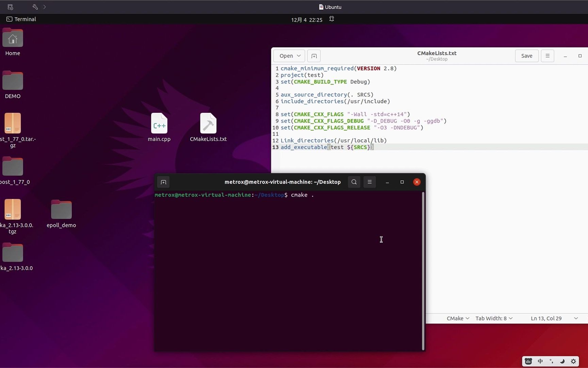Image resolution: width=588 pixels, height=368 pixels.
Task: Toggle the punctuation mode icon
Action: point(551,362)
